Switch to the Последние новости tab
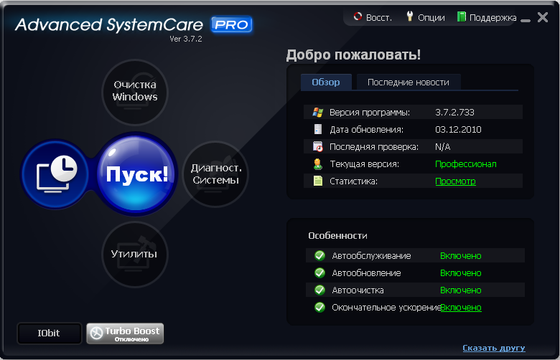The width and height of the screenshot is (560, 360). (408, 82)
